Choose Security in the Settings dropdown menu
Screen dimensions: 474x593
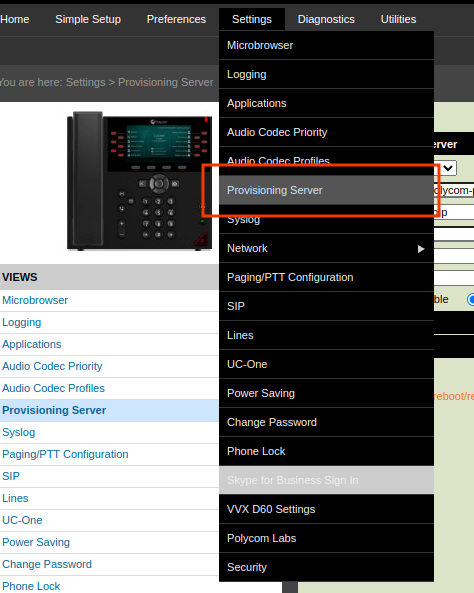point(326,567)
